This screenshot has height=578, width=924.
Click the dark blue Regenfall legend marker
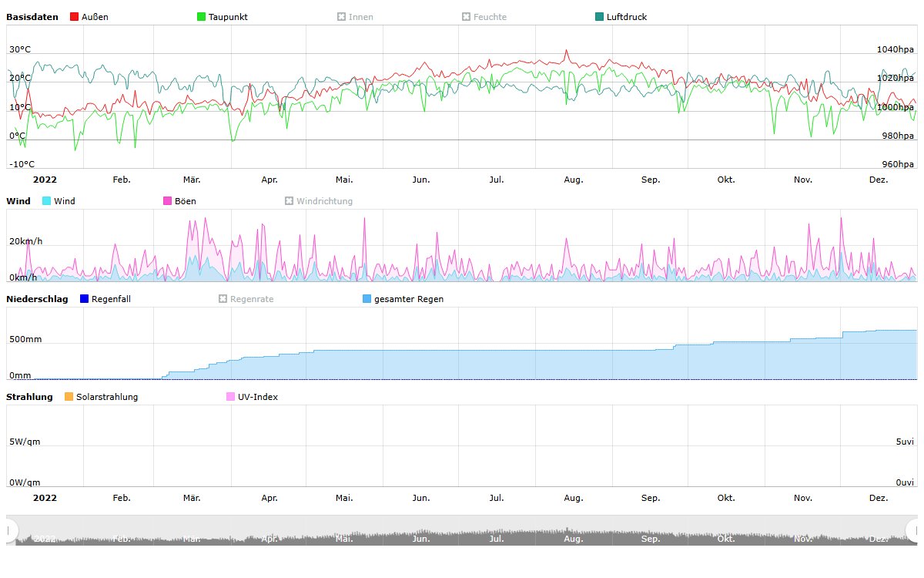click(85, 299)
